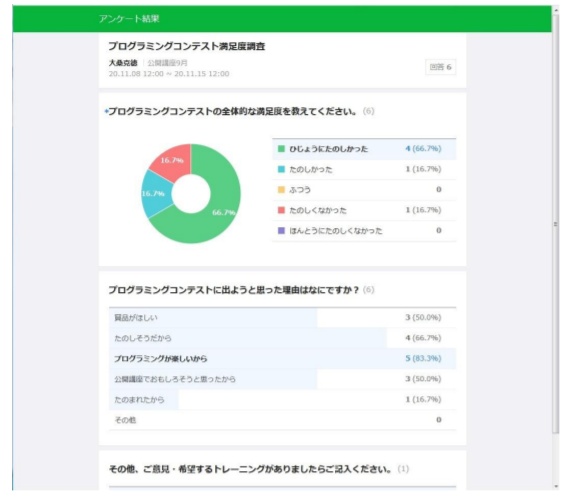Image resolution: width=571 pixels, height=497 pixels.
Task: Click the cyan swatch for たのしかった
Action: pyautogui.click(x=281, y=169)
